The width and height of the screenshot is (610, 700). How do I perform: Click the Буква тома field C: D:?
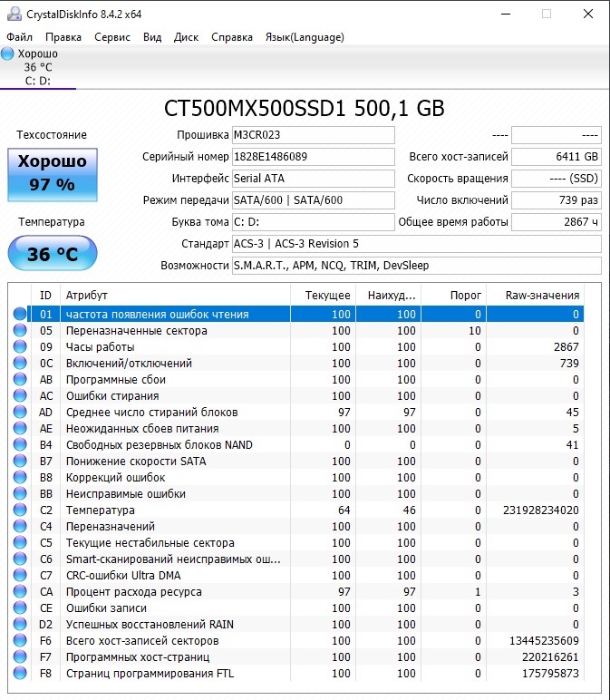[314, 222]
